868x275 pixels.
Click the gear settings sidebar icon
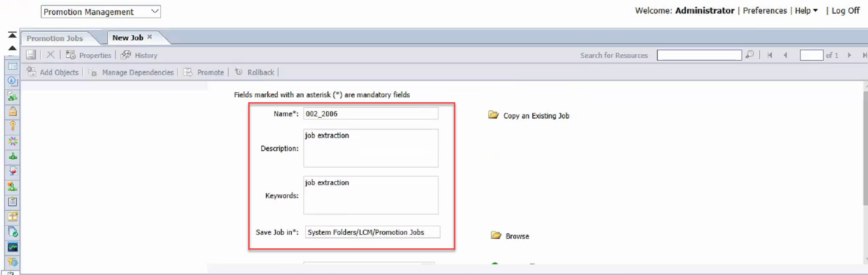click(13, 262)
